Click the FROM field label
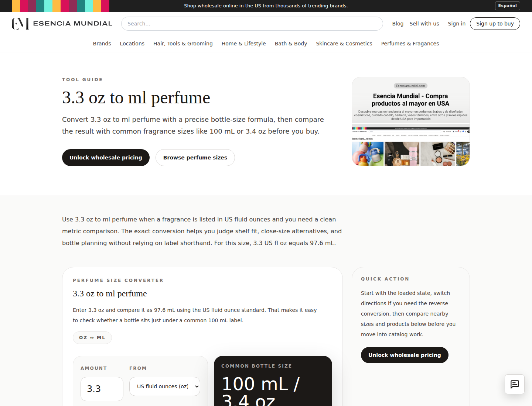Image resolution: width=532 pixels, height=406 pixels. pyautogui.click(x=138, y=368)
